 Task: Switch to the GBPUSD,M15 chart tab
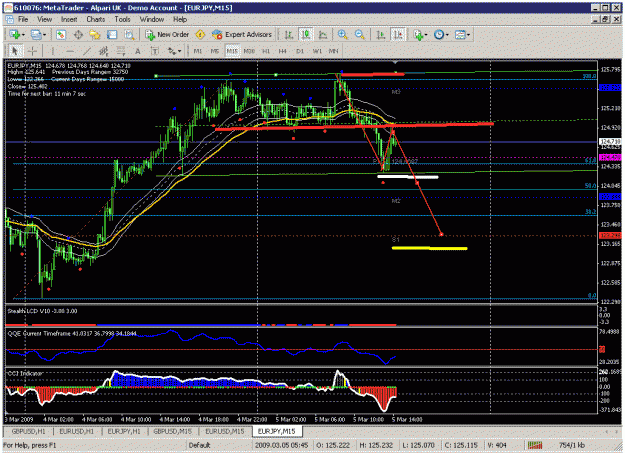(173, 431)
